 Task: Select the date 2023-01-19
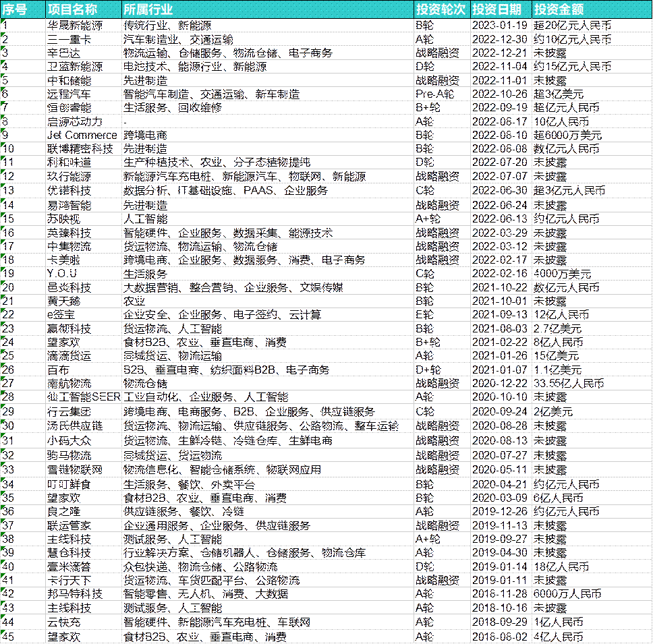pos(500,26)
